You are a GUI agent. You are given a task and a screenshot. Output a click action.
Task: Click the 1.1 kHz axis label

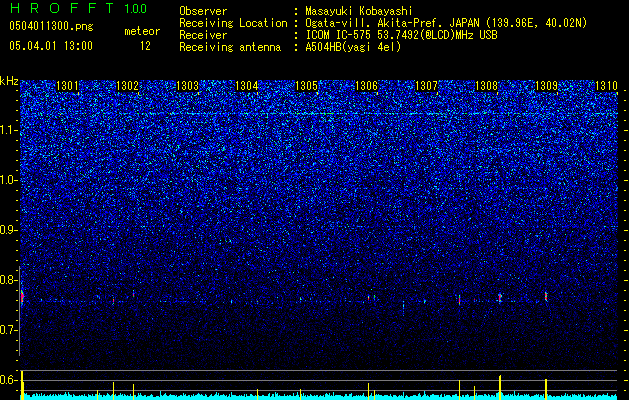pyautogui.click(x=8, y=130)
